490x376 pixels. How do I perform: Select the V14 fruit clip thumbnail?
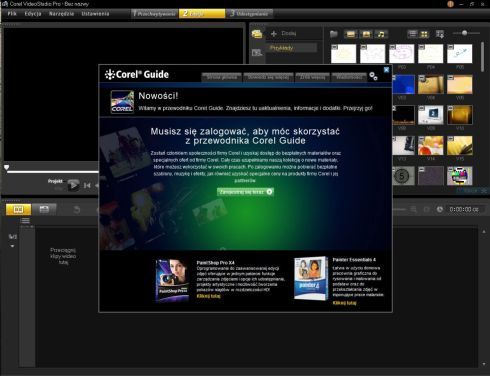431,145
